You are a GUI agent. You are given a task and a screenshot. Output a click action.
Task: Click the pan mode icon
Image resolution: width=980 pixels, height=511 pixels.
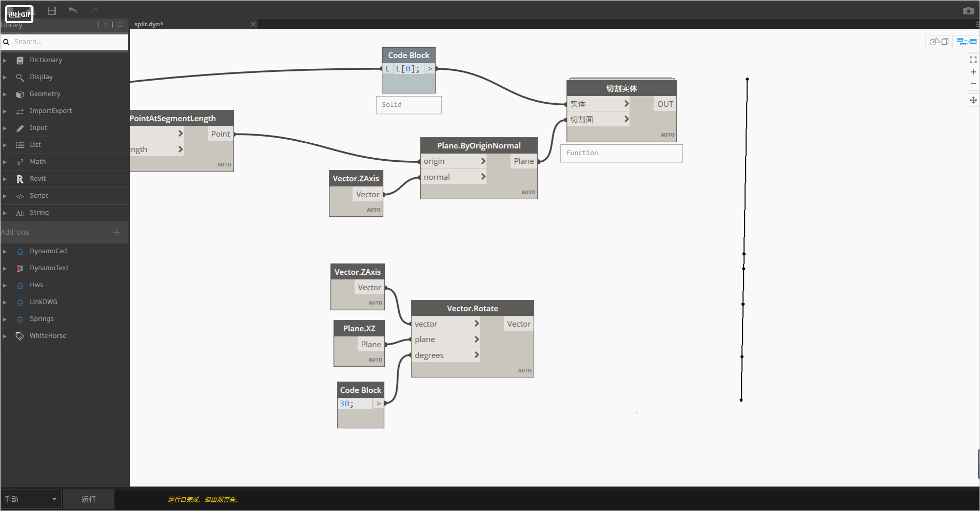point(973,100)
